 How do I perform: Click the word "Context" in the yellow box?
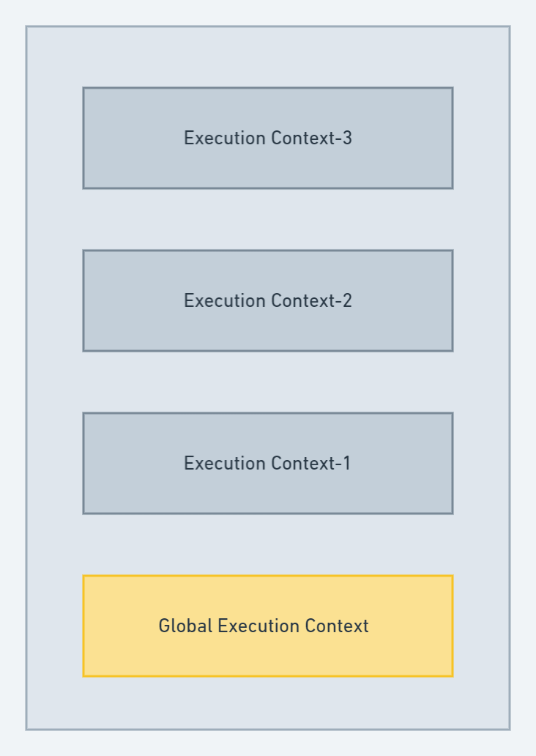[x=338, y=626]
